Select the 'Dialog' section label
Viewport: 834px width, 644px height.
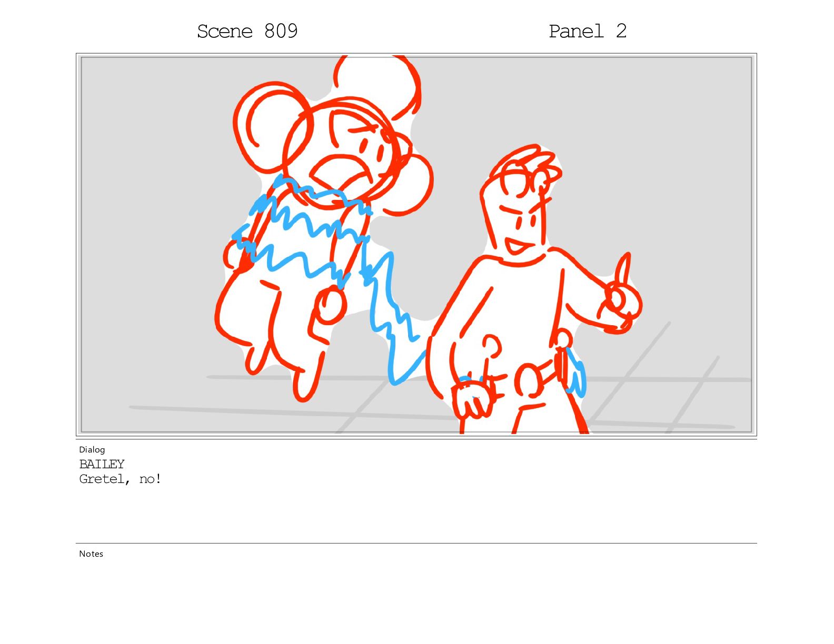tap(92, 449)
